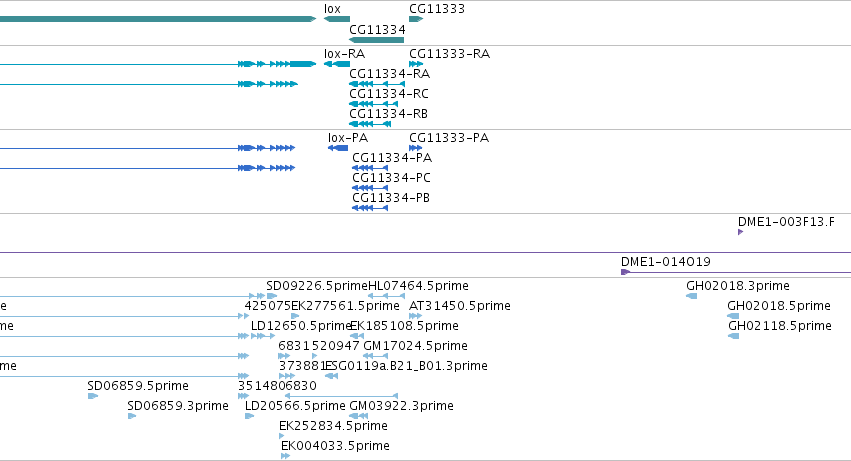Select the CG11334-RC transcript label
This screenshot has height=461, width=851.
[x=389, y=93]
